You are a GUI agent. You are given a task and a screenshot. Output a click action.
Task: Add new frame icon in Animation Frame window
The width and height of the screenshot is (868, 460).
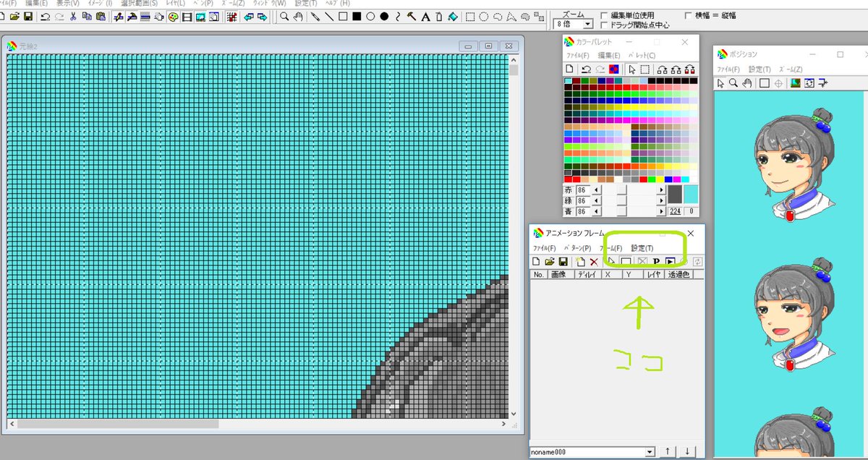[x=580, y=261]
